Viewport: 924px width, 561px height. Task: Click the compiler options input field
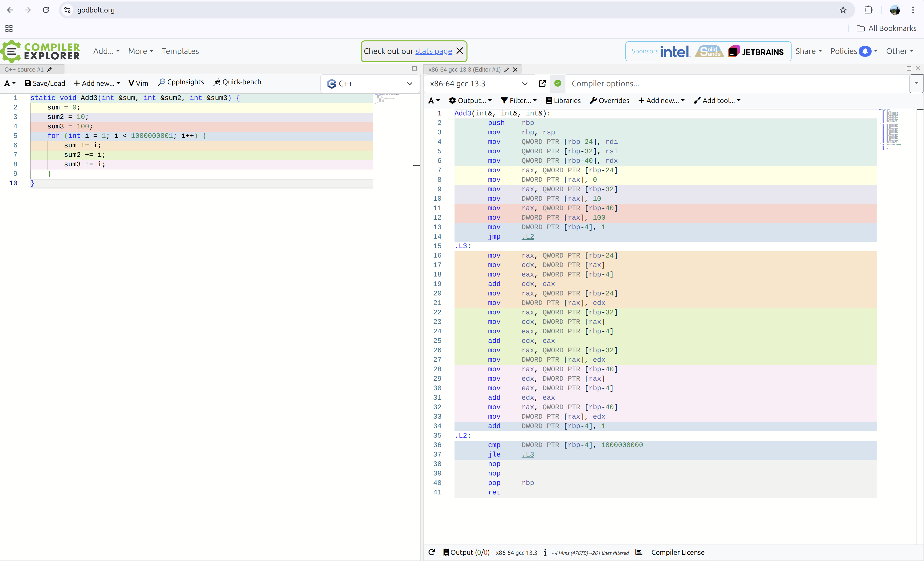(712, 83)
